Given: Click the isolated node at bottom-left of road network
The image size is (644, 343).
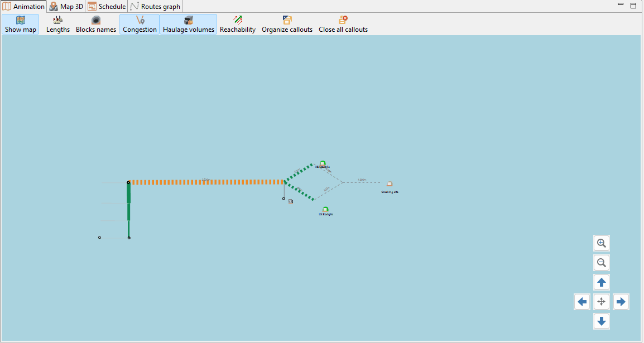Looking at the screenshot, I should tap(99, 238).
